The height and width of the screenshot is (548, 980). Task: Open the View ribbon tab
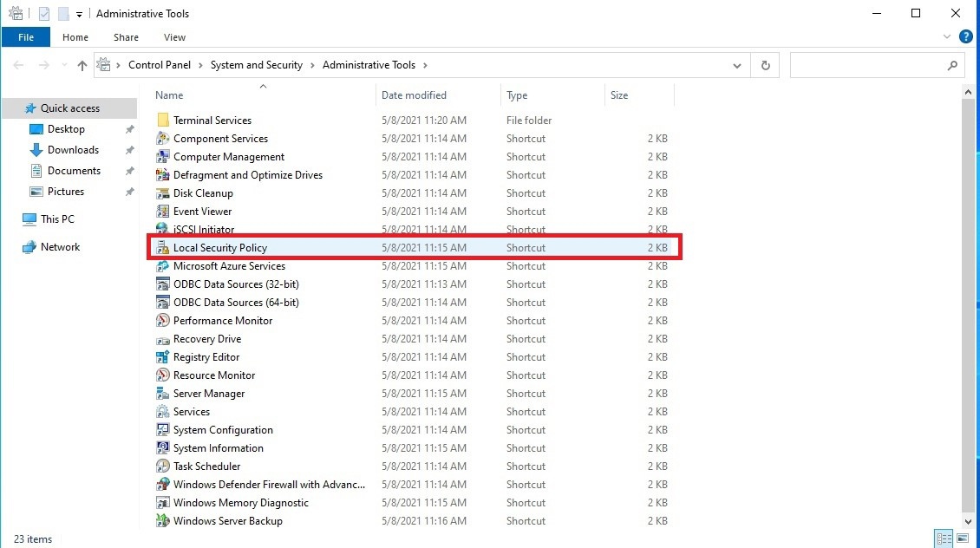coord(174,37)
